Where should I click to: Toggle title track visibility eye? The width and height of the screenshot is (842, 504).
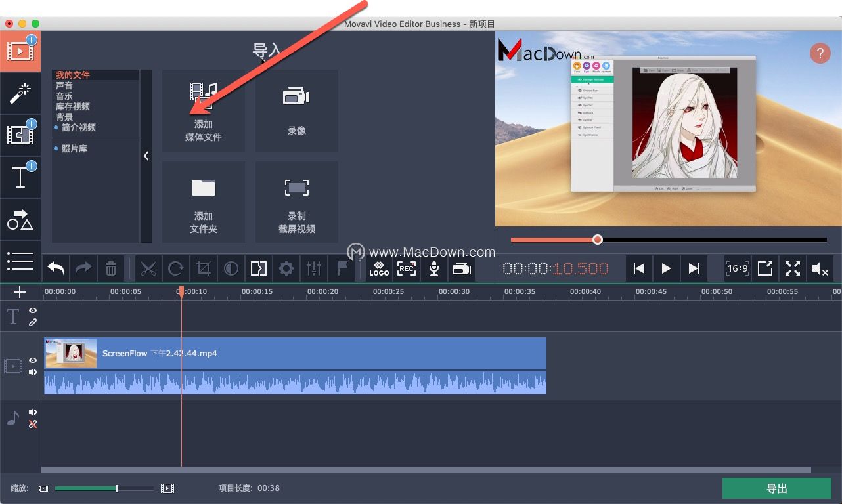pos(33,310)
